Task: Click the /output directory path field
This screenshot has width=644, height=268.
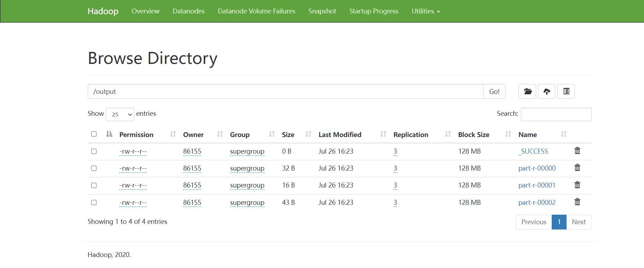Action: pyautogui.click(x=285, y=91)
